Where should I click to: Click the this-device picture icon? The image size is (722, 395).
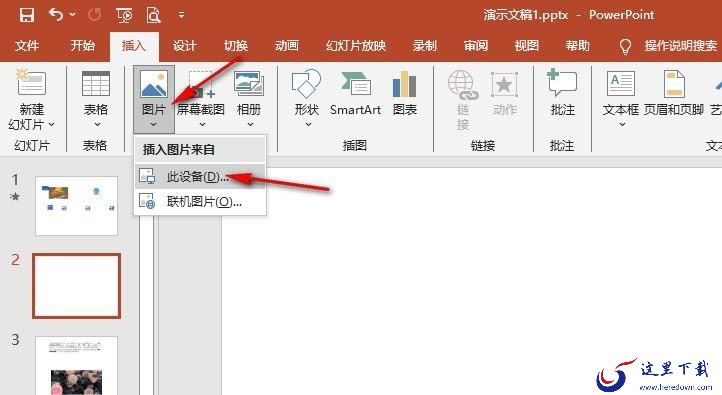pos(147,177)
